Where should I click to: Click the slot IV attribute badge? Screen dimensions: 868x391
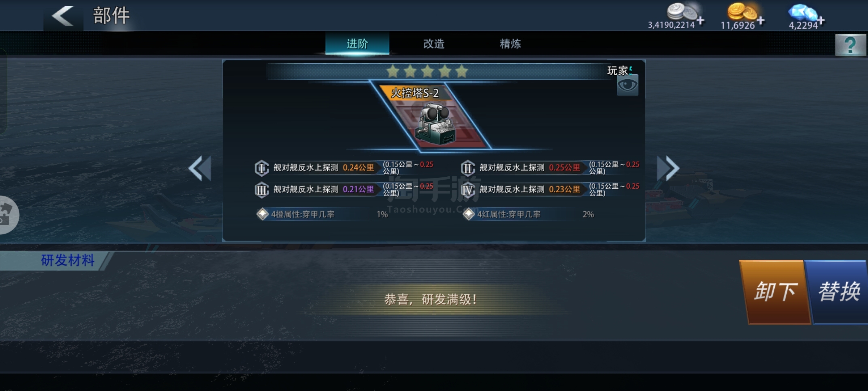tap(468, 190)
